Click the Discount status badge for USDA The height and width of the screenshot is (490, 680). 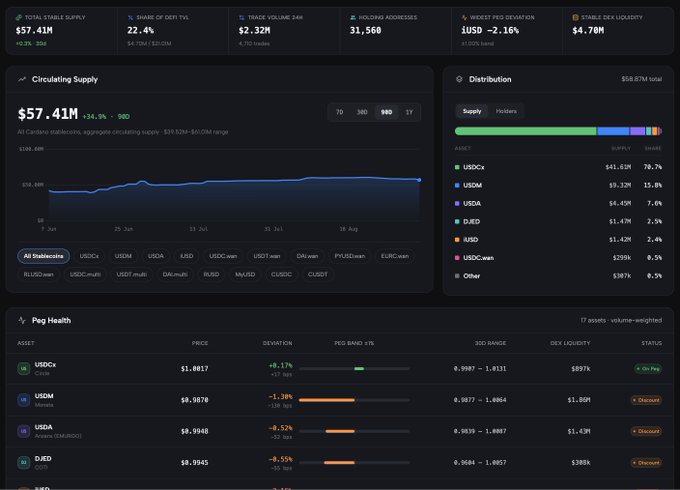pyautogui.click(x=646, y=431)
